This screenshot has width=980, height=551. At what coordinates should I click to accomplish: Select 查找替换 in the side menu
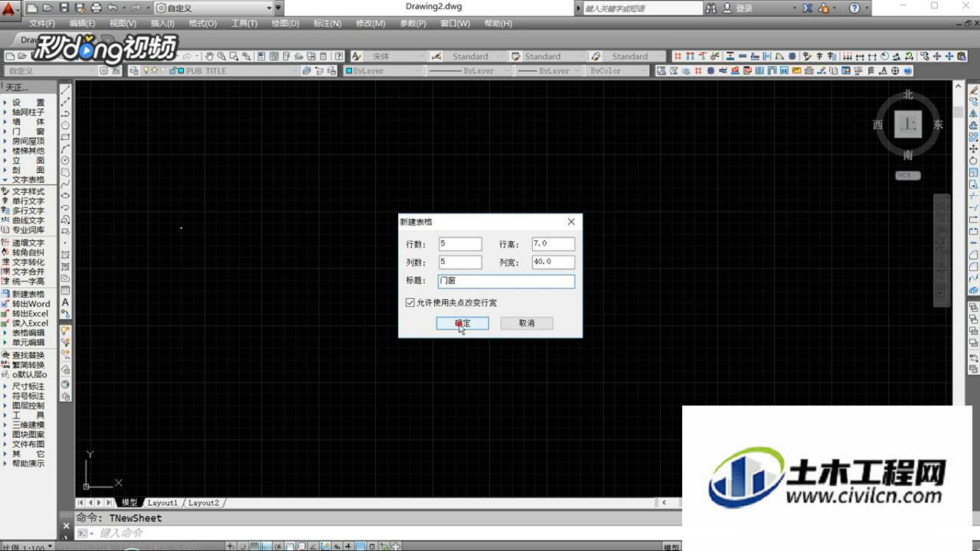[28, 355]
